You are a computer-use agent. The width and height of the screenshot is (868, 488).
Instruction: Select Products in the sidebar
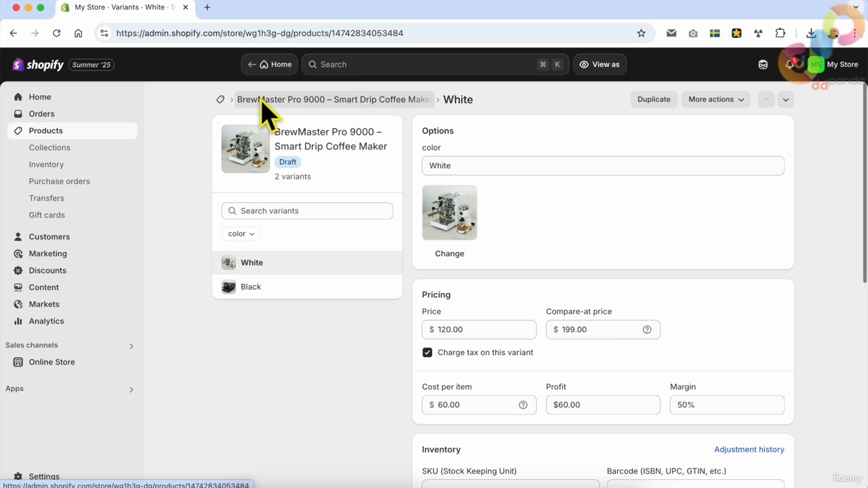(72, 131)
